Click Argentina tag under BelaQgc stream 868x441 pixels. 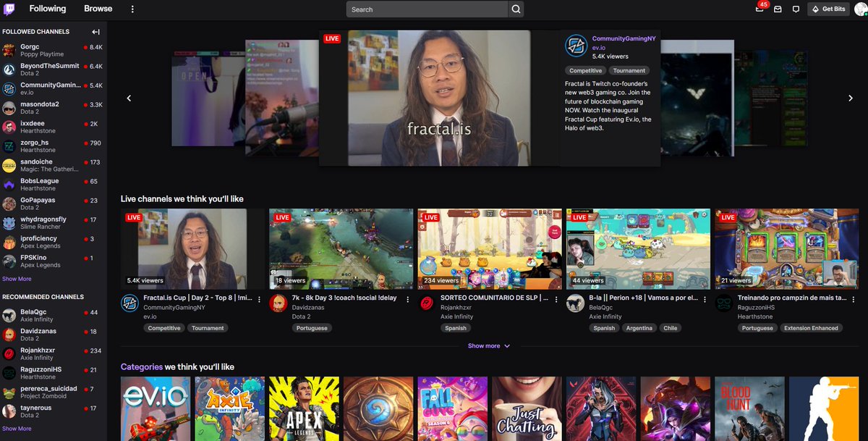pos(639,328)
